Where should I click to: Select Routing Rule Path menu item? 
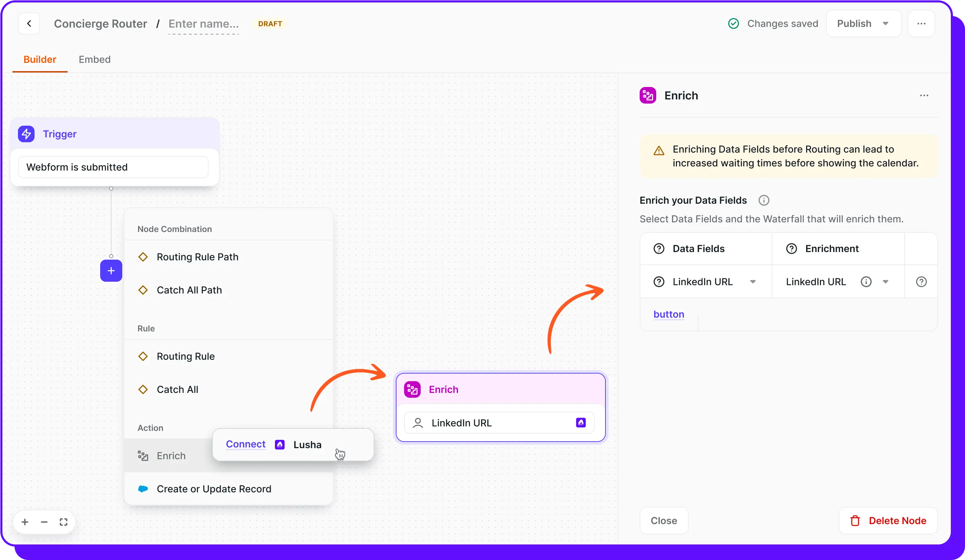(x=229, y=257)
